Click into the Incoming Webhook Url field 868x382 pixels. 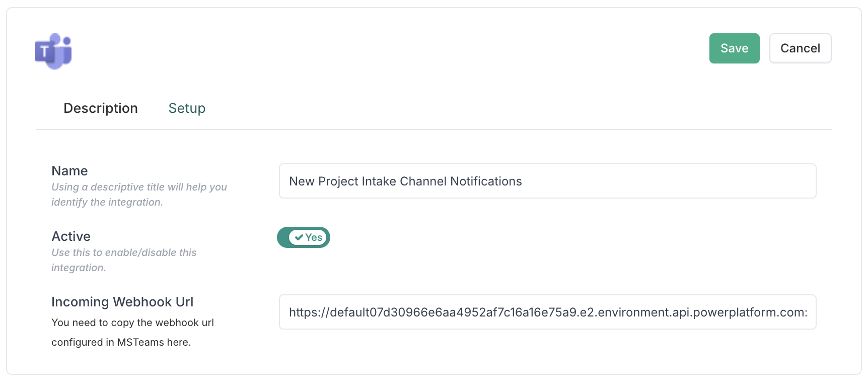(547, 312)
